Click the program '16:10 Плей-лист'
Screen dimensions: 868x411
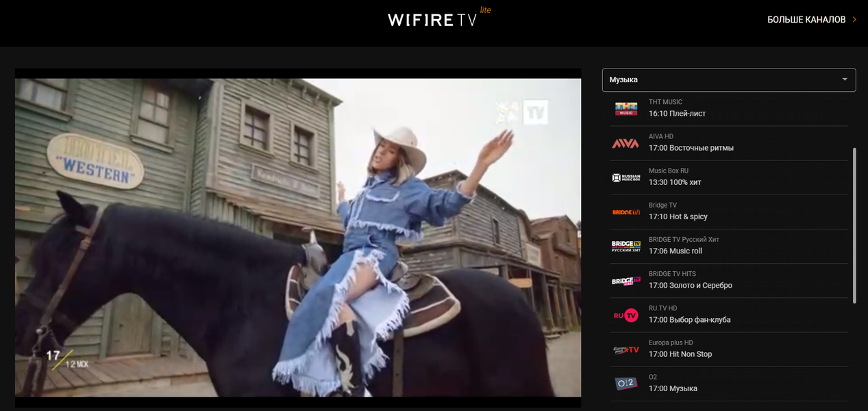(x=677, y=114)
